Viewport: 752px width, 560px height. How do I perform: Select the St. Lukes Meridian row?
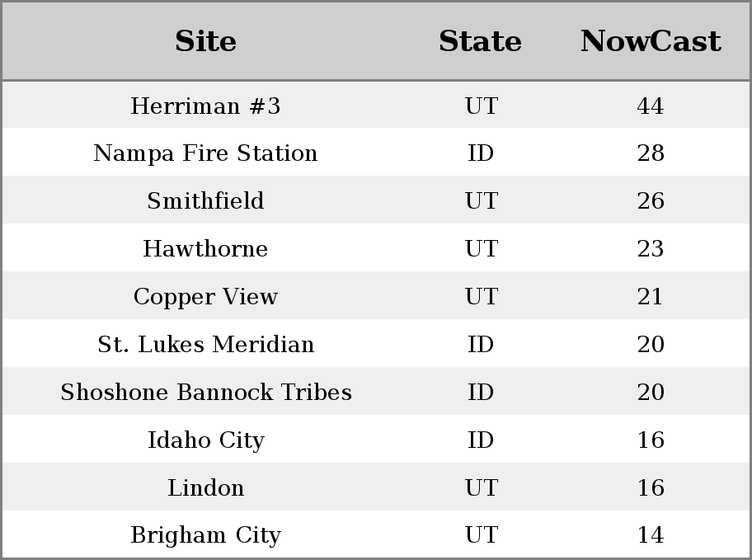(376, 343)
